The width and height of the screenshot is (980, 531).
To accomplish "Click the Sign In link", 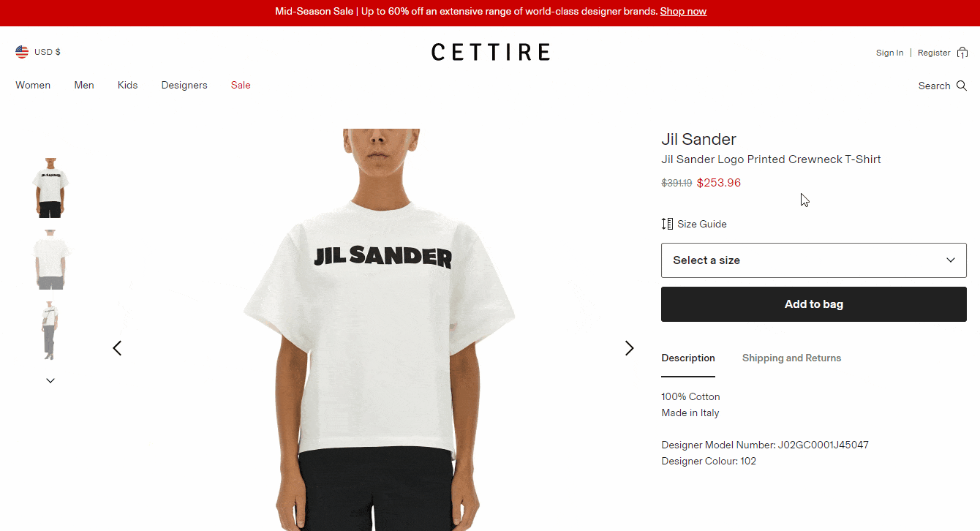I will [x=889, y=53].
